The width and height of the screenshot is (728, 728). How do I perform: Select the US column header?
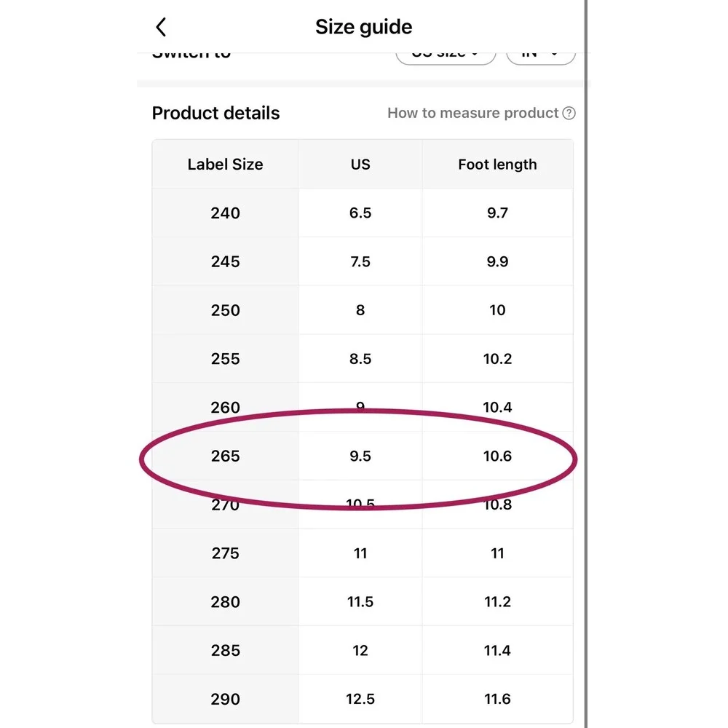click(360, 165)
